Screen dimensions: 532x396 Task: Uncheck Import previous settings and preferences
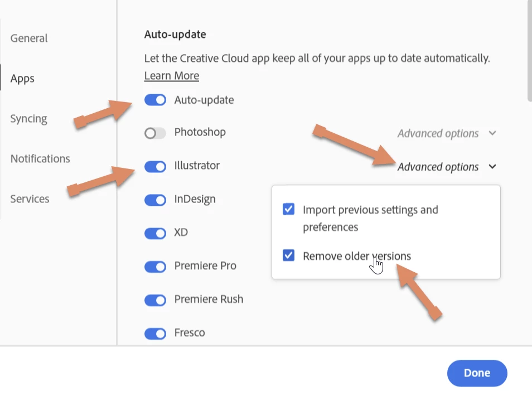coord(288,209)
